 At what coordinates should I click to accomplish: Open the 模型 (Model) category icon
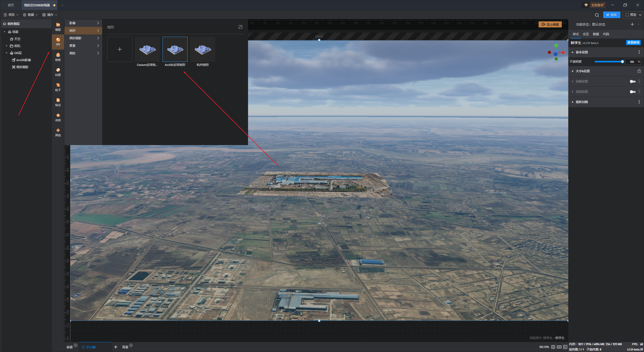coord(58,26)
